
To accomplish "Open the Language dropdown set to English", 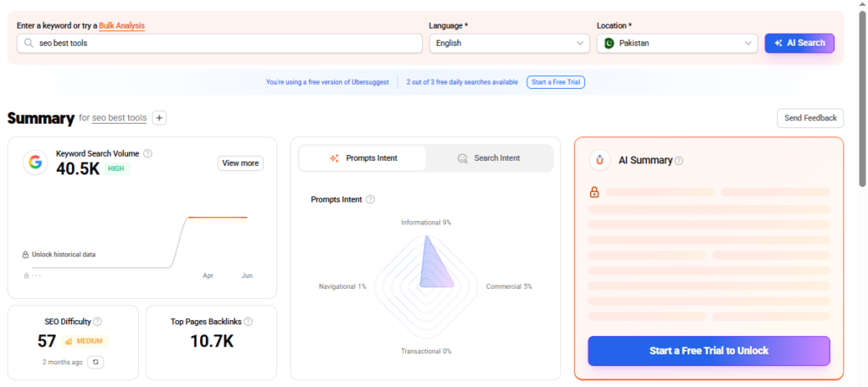I will 509,43.
